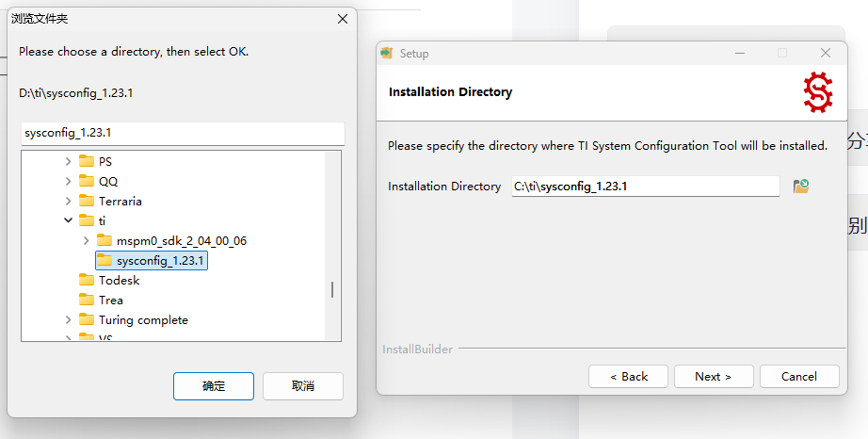Click the folder name field showing sysconfig_1.23.1
Image resolution: width=868 pixels, height=439 pixels.
point(183,134)
